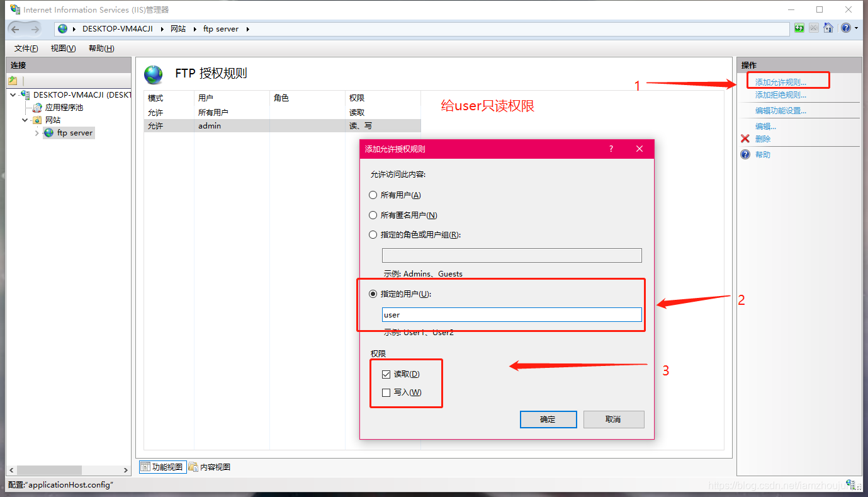Screen dimensions: 868x497
Task: Click the Forward navigation arrow
Action: point(35,29)
